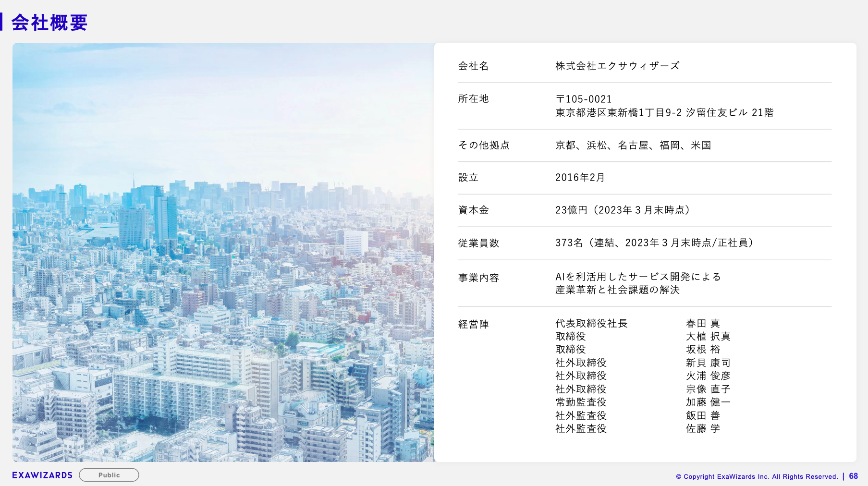Click the name 加藤 健一

(x=709, y=402)
